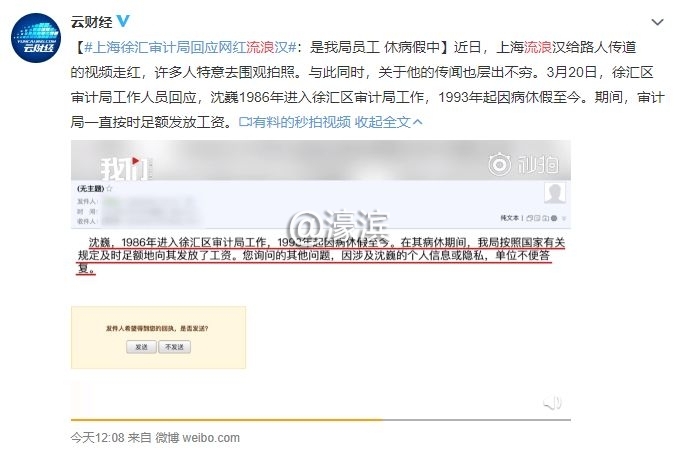Click the 秒拍 camera logo on video
The image size is (676, 458).
(x=524, y=164)
